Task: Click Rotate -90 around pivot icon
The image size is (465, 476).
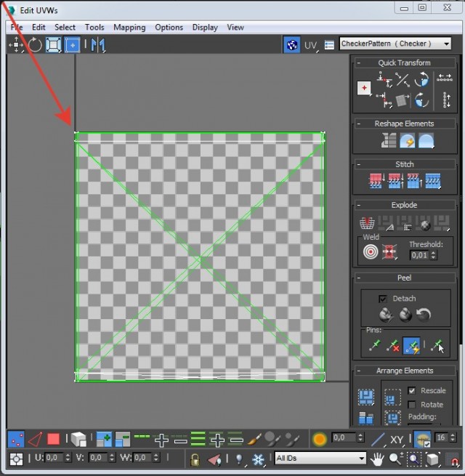Action: tap(421, 100)
